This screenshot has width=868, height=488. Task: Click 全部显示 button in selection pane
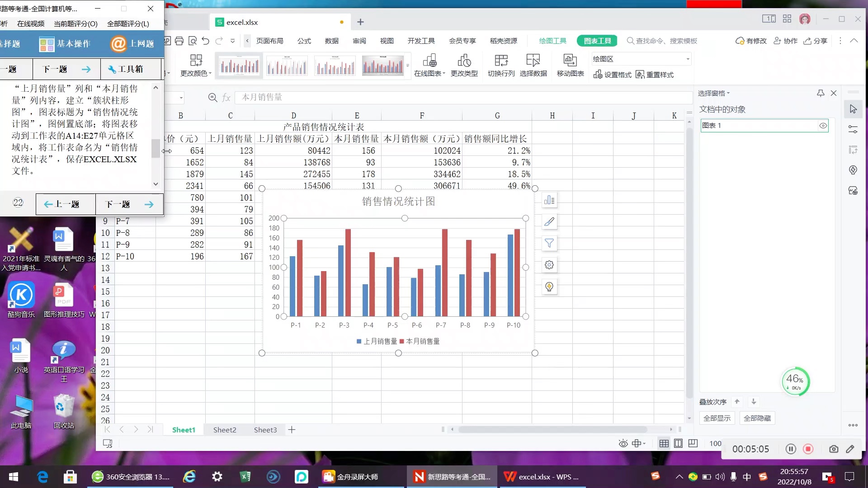coord(717,418)
